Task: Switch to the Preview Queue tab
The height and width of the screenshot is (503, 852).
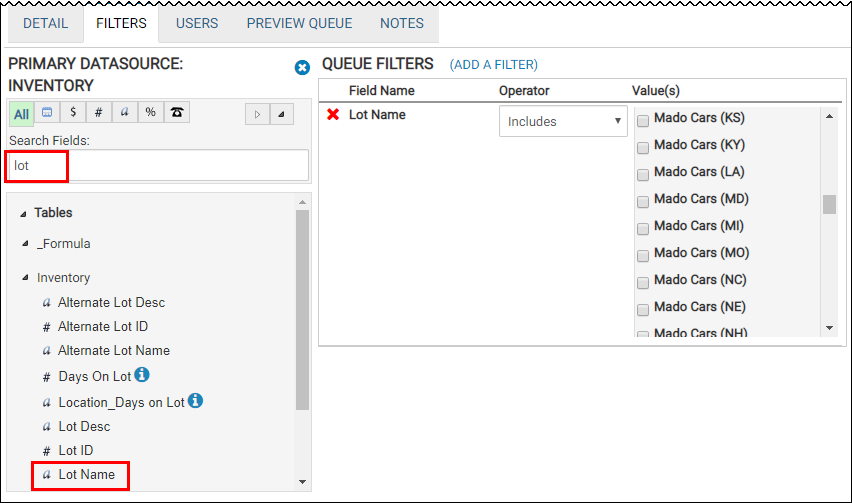Action: pyautogui.click(x=299, y=23)
